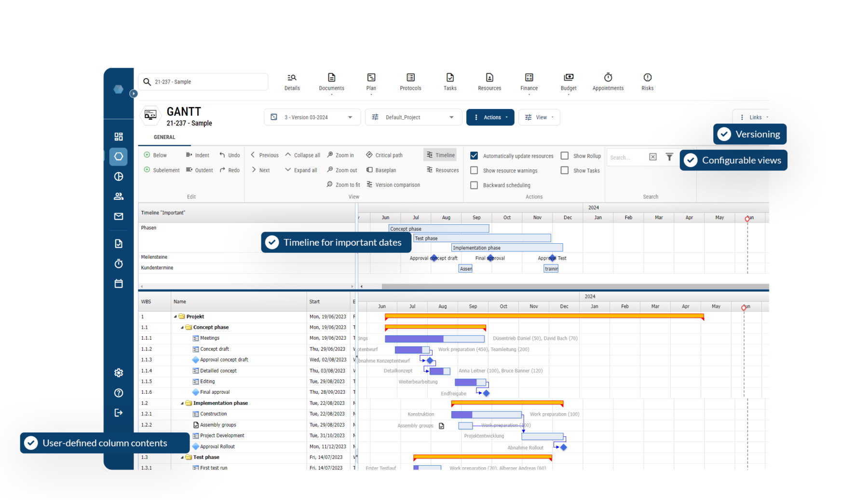This screenshot has width=868, height=500.
Task: Open the Appointments module icon
Action: click(x=608, y=82)
